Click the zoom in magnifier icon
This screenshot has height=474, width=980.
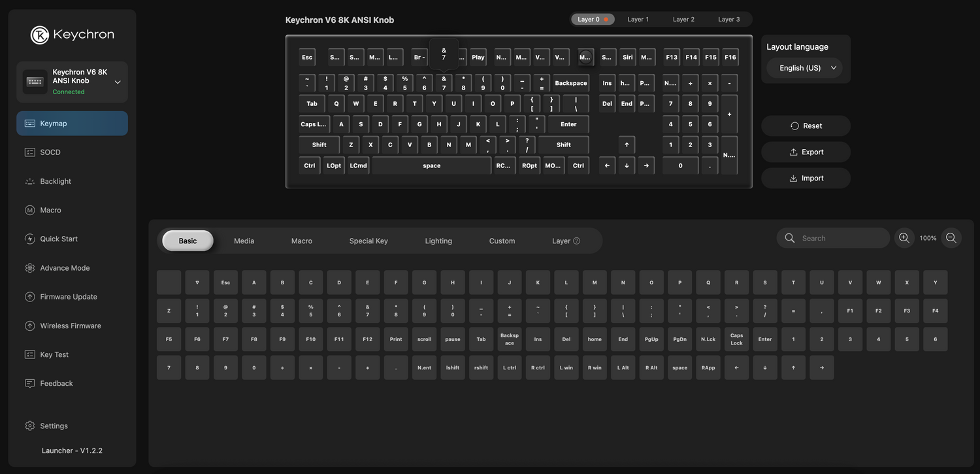[904, 238]
